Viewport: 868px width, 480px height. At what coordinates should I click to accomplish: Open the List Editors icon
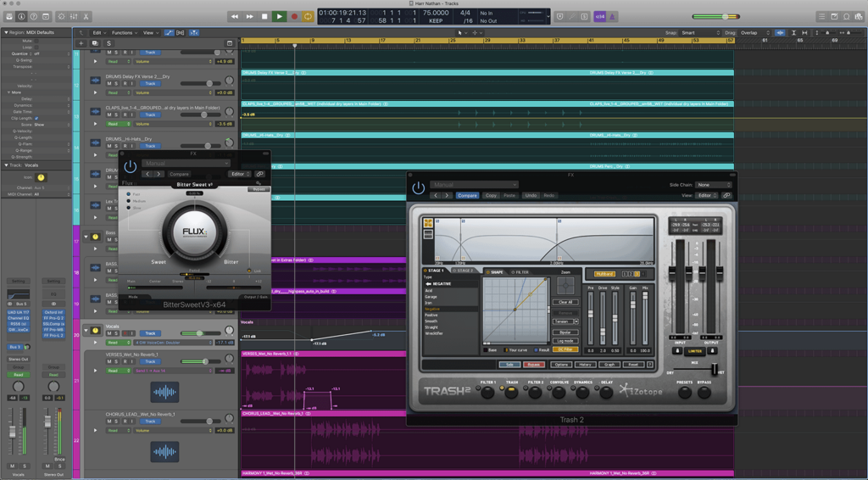822,17
